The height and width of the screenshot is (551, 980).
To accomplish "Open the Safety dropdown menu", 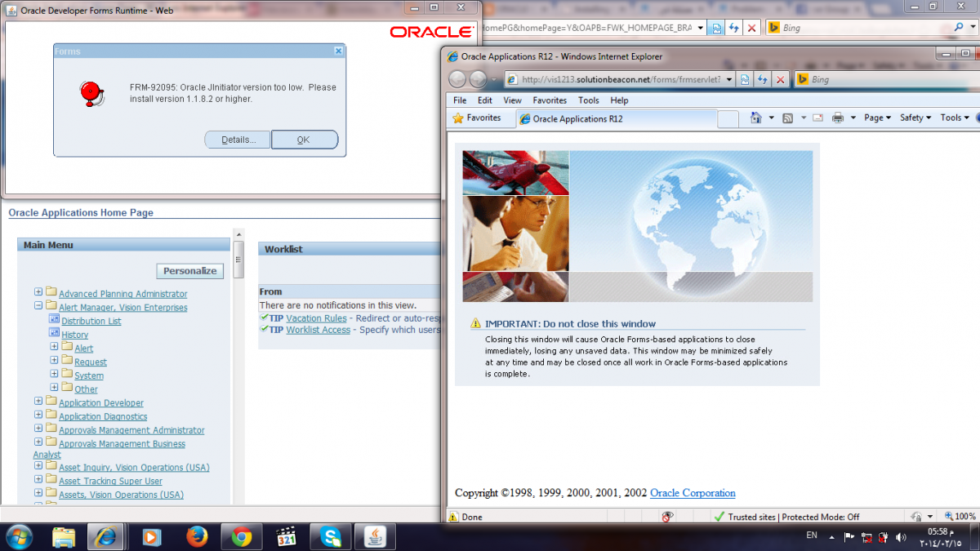I will pos(915,118).
